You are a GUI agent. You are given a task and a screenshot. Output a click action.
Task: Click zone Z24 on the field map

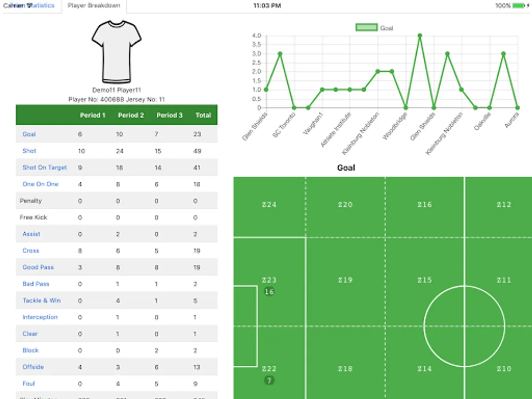[x=268, y=204]
